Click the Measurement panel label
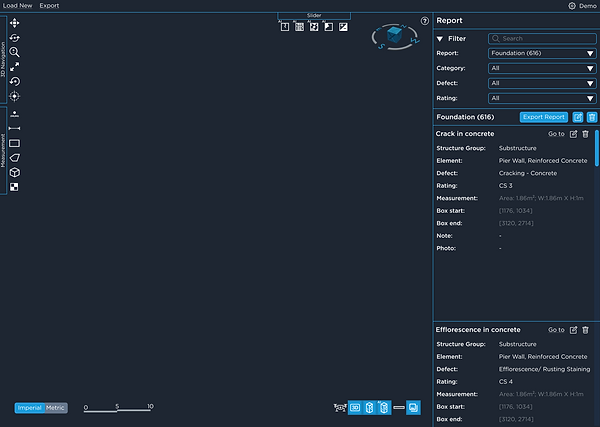Screen dimensions: 600x427 [x=3, y=150]
